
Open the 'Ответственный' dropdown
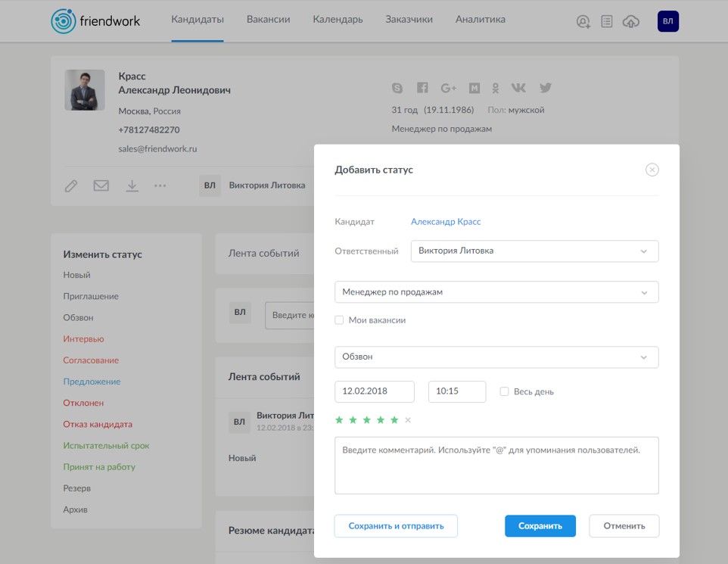[x=534, y=251]
